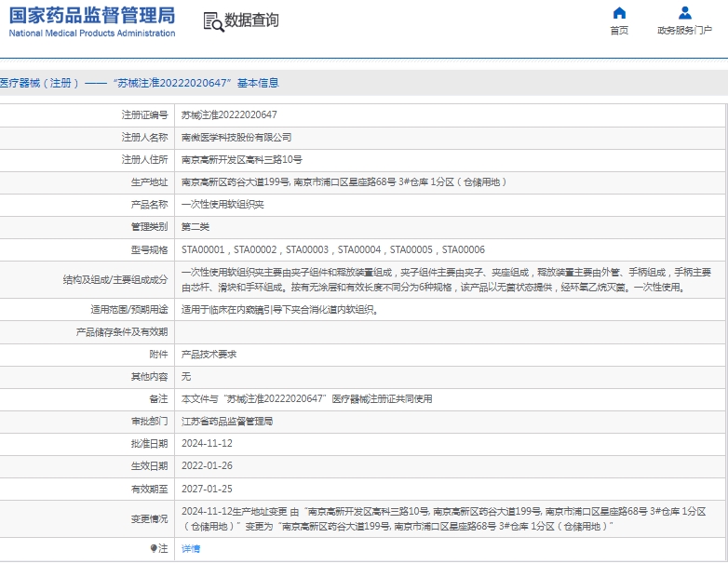The image size is (728, 564).
Task: Select product name 一次性使用软组织夹
Action: click(222, 205)
